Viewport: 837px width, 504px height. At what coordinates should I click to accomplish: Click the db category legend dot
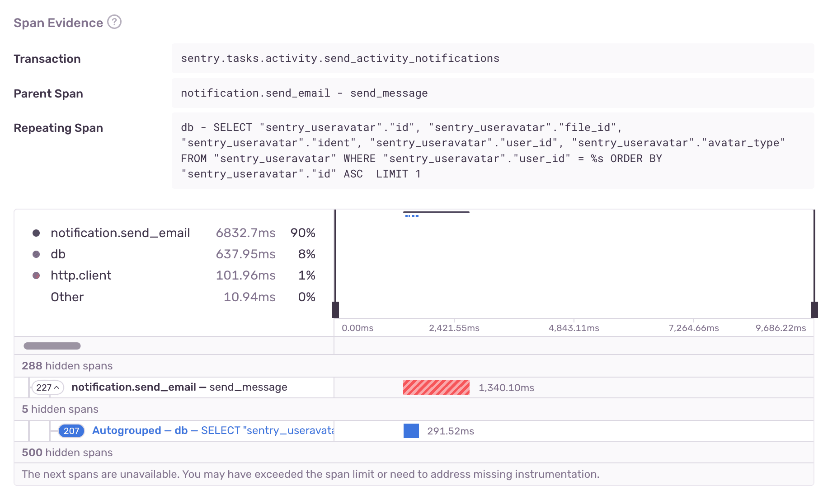(x=35, y=254)
